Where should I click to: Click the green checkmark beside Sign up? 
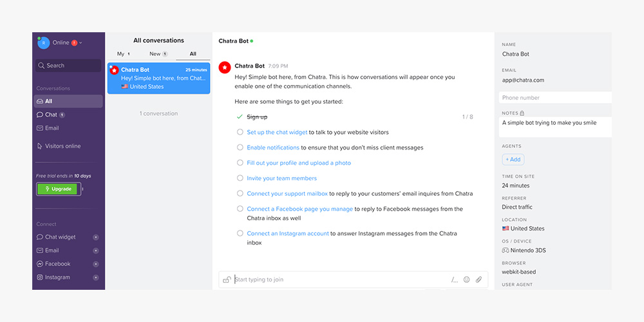click(x=240, y=117)
